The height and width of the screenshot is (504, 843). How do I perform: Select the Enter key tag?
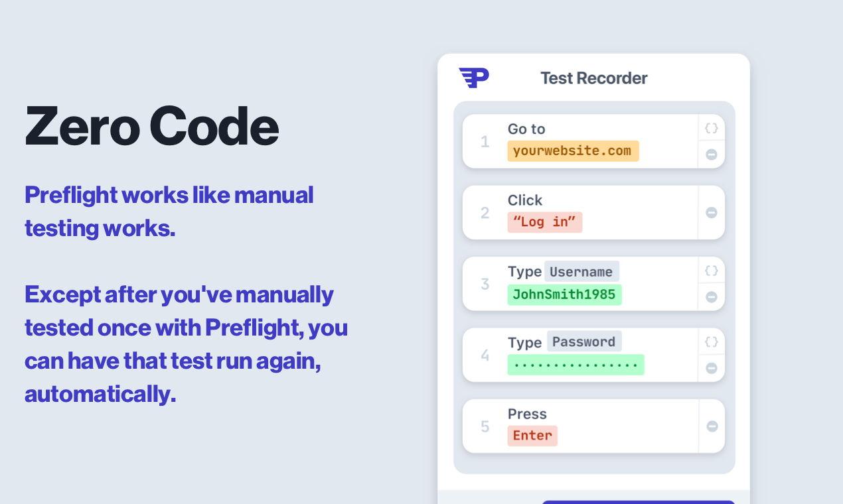tap(532, 436)
